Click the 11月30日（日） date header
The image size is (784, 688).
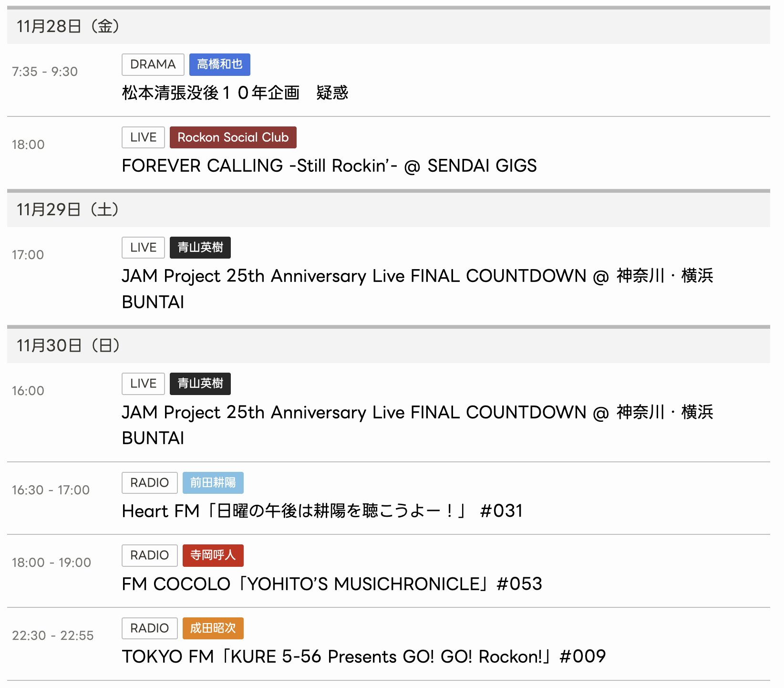coord(68,345)
